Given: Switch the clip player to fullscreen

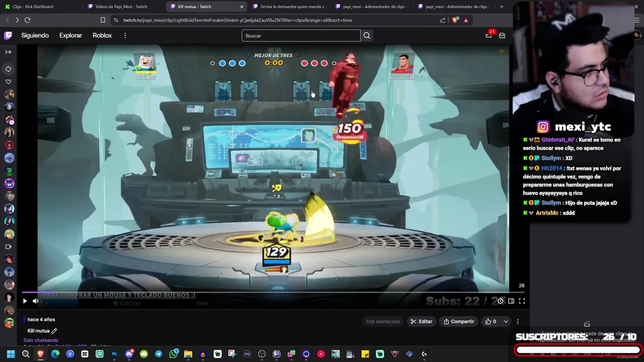Looking at the screenshot, I should point(522,301).
